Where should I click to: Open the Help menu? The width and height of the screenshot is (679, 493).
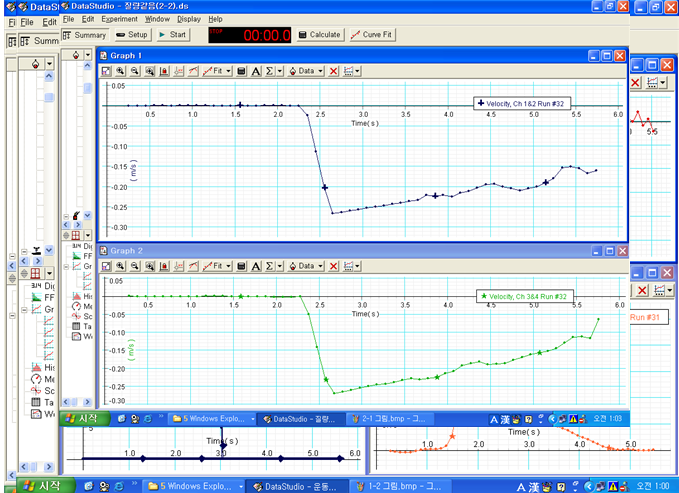pos(215,19)
